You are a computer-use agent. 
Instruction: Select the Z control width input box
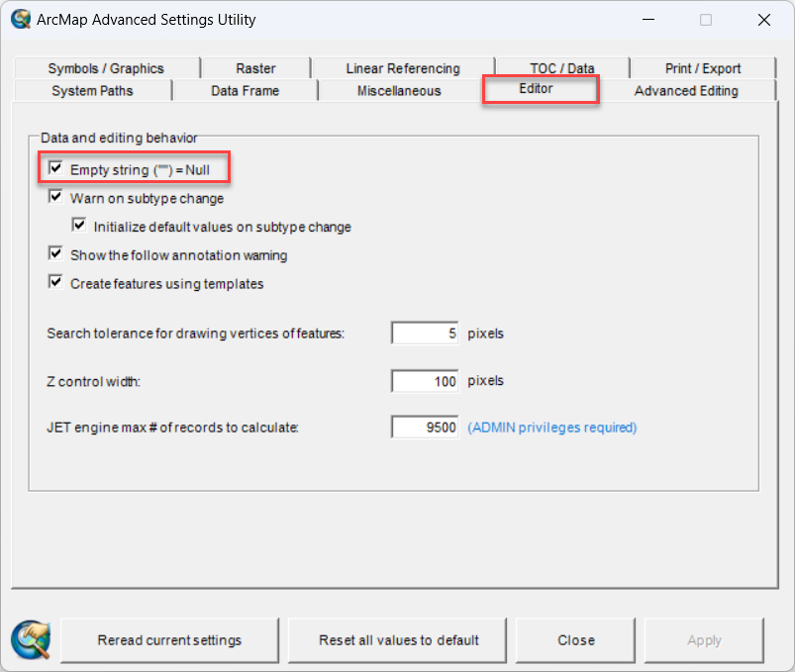coord(424,380)
